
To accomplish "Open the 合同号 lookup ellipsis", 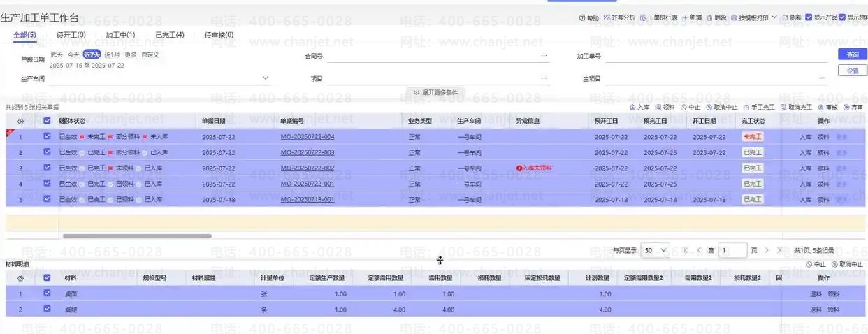I will 544,56.
